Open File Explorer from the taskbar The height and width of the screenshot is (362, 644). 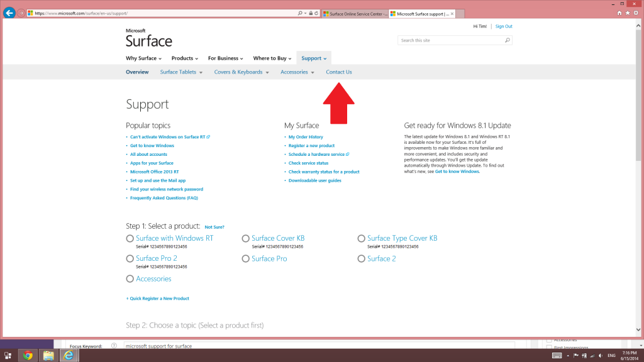(48, 356)
